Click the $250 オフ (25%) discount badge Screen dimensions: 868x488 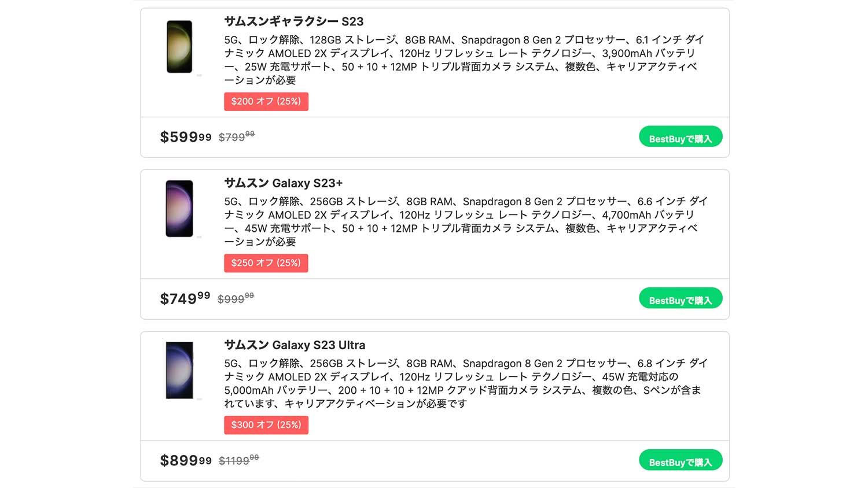266,263
